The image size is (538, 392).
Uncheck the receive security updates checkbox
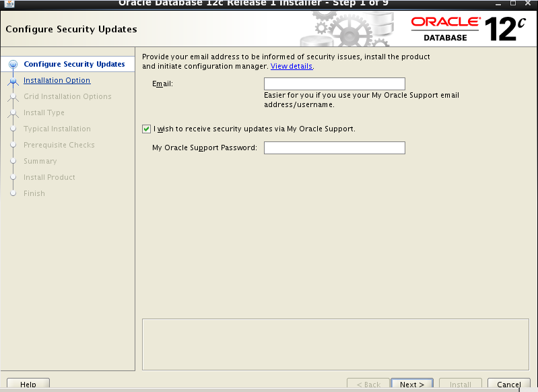pyautogui.click(x=146, y=129)
